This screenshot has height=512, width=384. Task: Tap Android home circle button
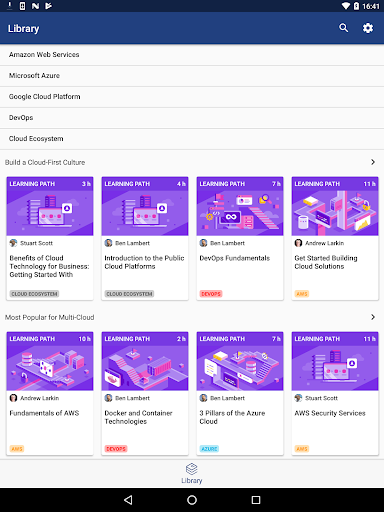click(x=192, y=500)
